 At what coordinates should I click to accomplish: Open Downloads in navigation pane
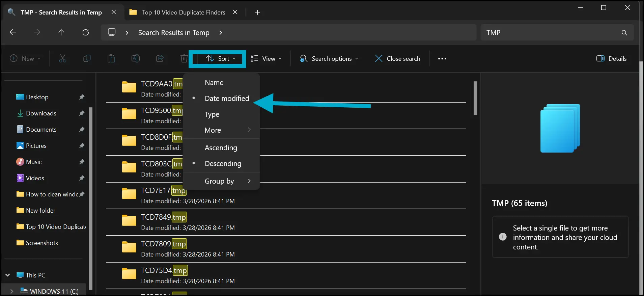[41, 113]
